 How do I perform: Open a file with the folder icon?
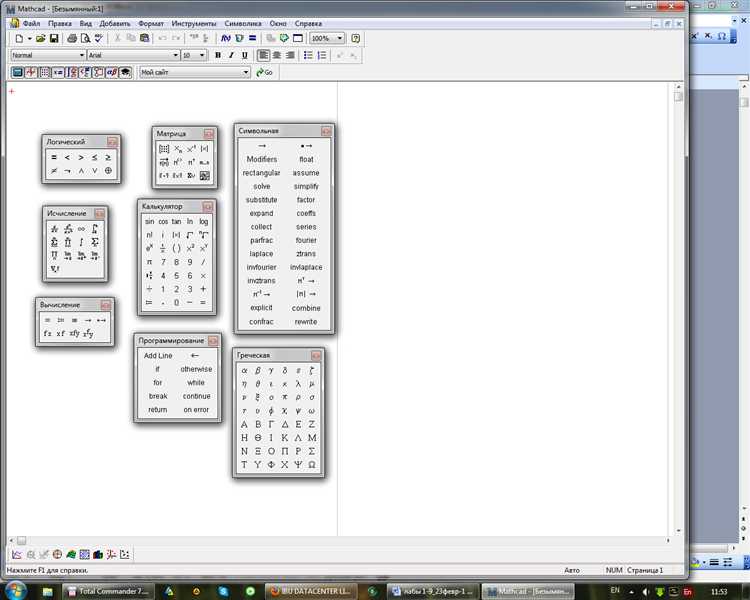click(41, 38)
